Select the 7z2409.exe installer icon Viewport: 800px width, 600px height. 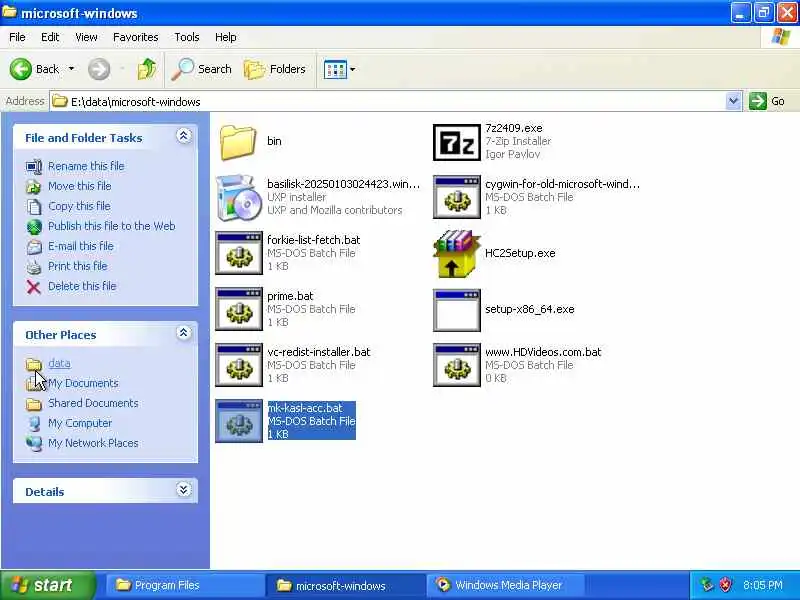(x=457, y=142)
